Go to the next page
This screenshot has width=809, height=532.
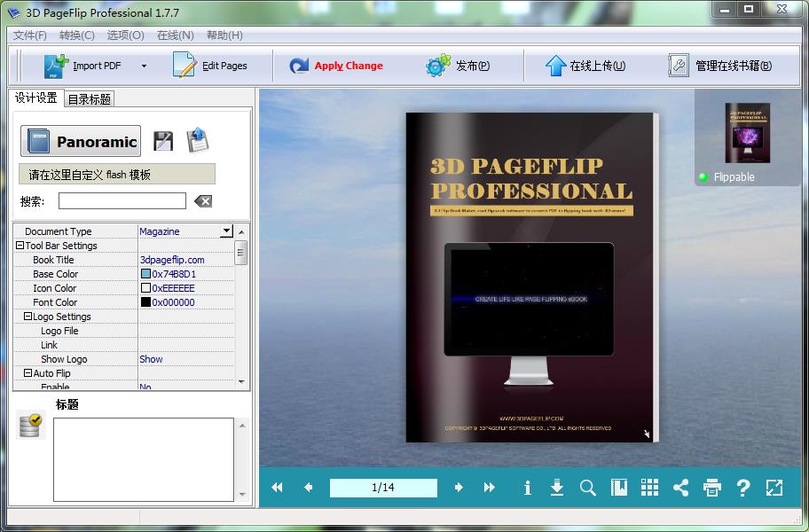click(x=459, y=487)
